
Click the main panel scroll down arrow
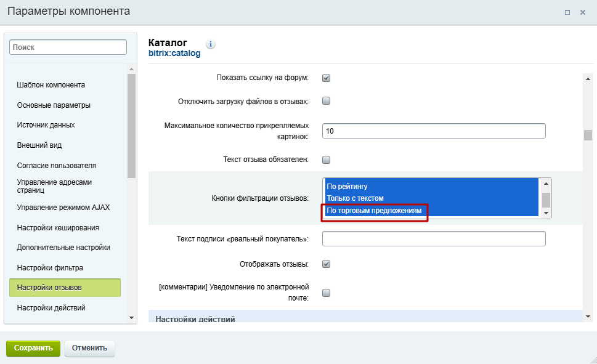tap(588, 317)
